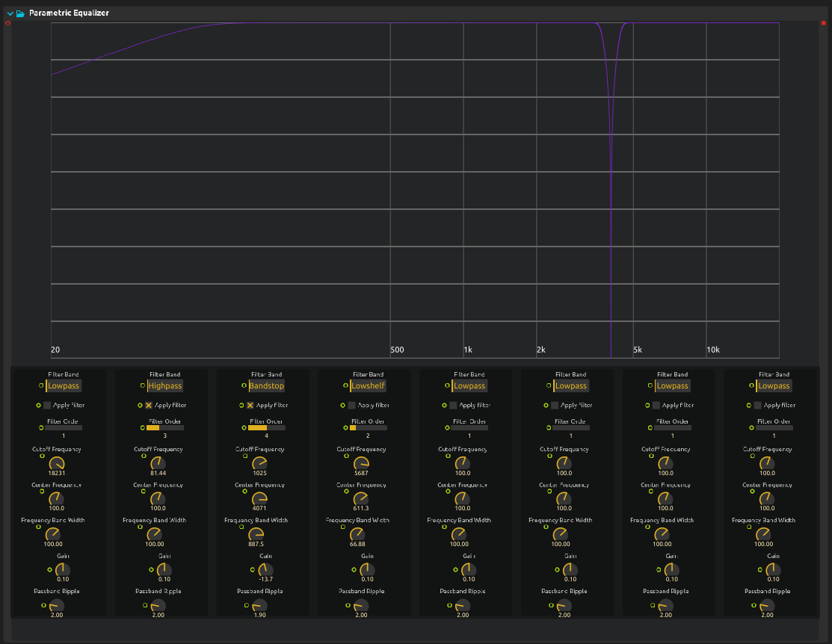Enable Apply Filter on the Lowshelf band

[352, 405]
